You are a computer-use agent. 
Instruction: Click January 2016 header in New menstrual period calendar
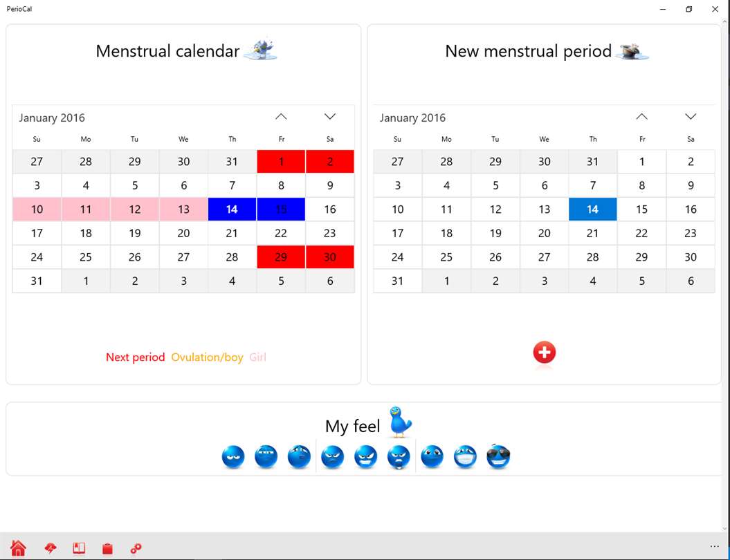click(x=412, y=118)
